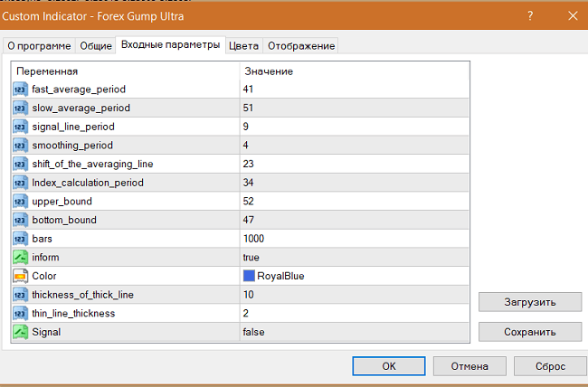Click the integer icon beside thickness_of_thick_line
Image resolution: width=588 pixels, height=387 pixels.
tap(20, 295)
